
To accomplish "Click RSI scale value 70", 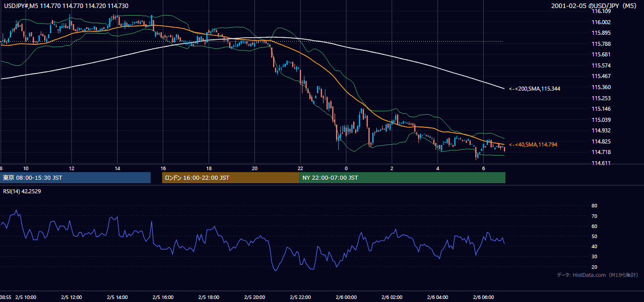I will click(x=594, y=216).
